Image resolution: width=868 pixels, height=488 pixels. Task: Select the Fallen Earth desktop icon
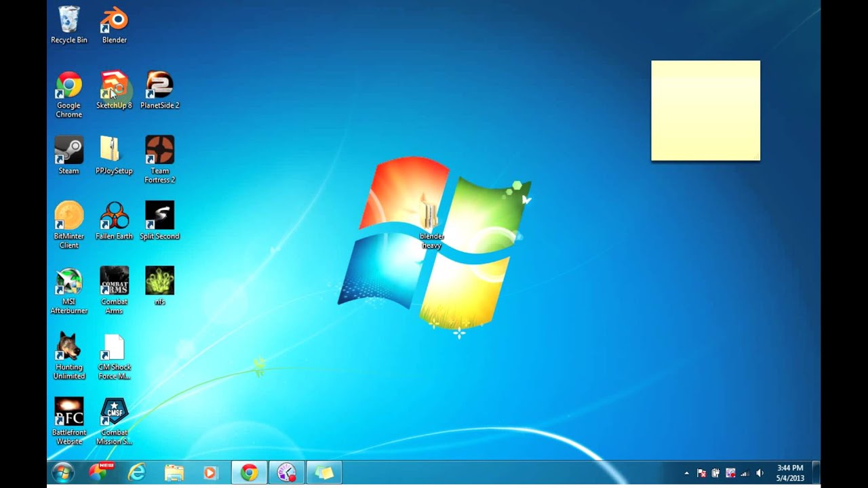pyautogui.click(x=114, y=221)
